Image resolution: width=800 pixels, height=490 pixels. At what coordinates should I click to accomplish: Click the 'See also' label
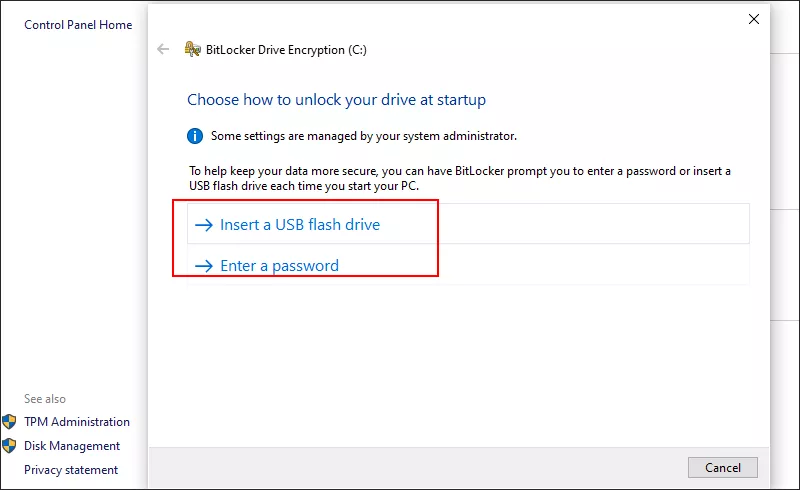pyautogui.click(x=45, y=399)
